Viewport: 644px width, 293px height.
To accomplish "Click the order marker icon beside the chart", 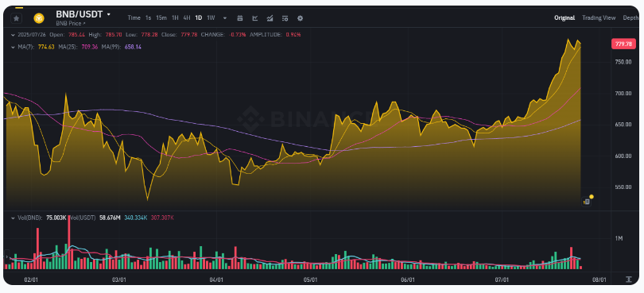I will pyautogui.click(x=587, y=202).
